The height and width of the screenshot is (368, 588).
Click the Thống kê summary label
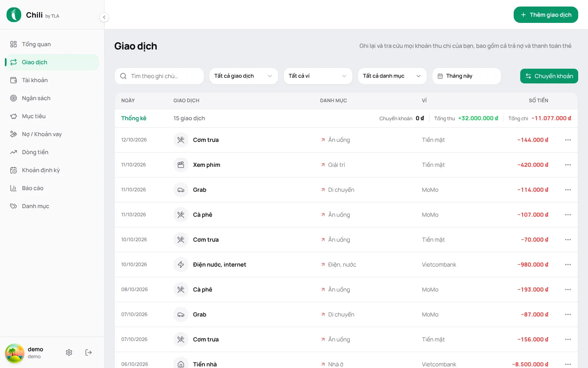(134, 118)
